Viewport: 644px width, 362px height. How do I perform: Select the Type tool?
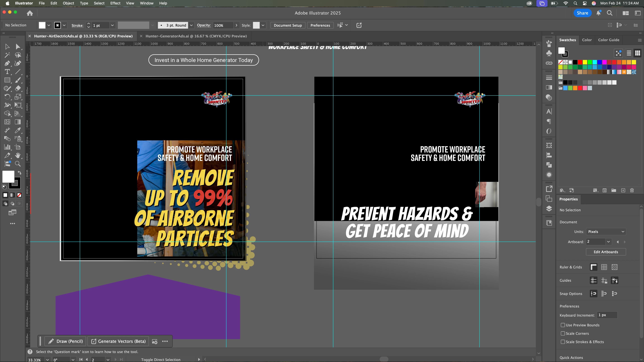coord(7,72)
